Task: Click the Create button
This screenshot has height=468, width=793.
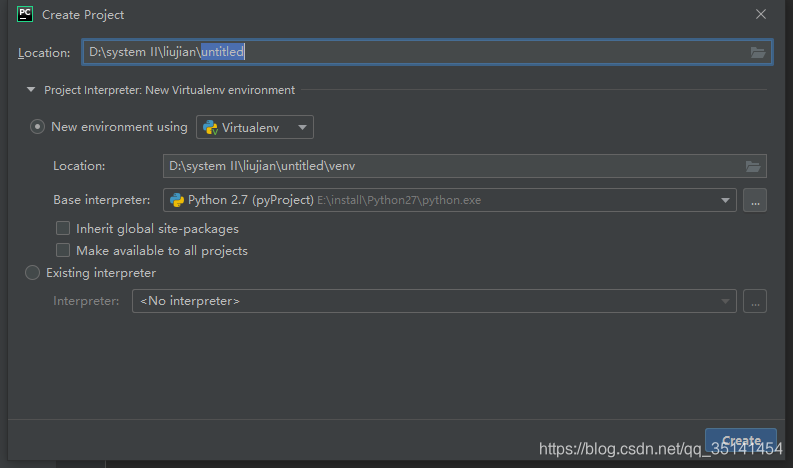Action: tap(741, 440)
